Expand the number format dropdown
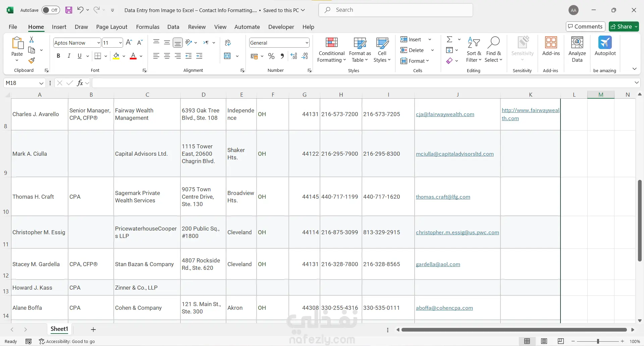 pos(307,43)
